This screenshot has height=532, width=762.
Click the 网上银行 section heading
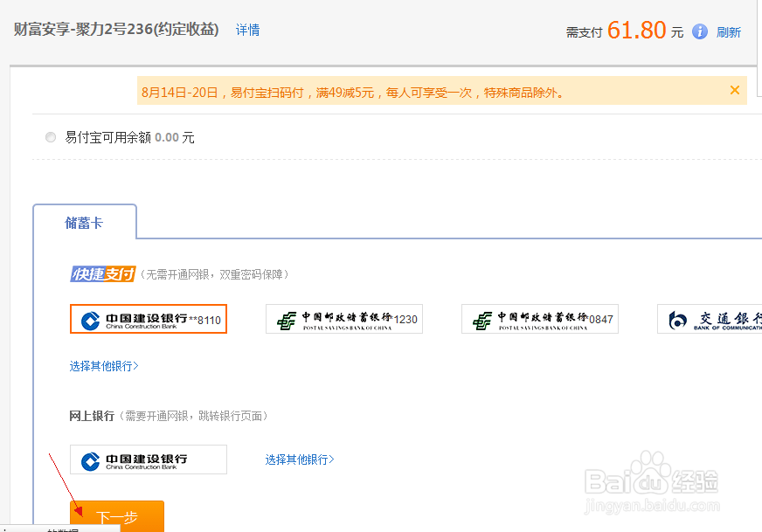(92, 416)
